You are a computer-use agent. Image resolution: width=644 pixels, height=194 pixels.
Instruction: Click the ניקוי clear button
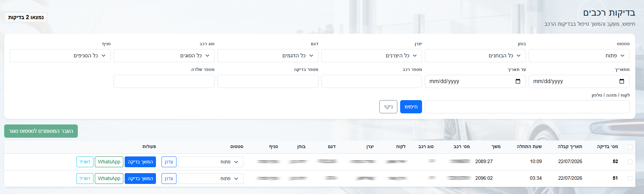coord(388,107)
